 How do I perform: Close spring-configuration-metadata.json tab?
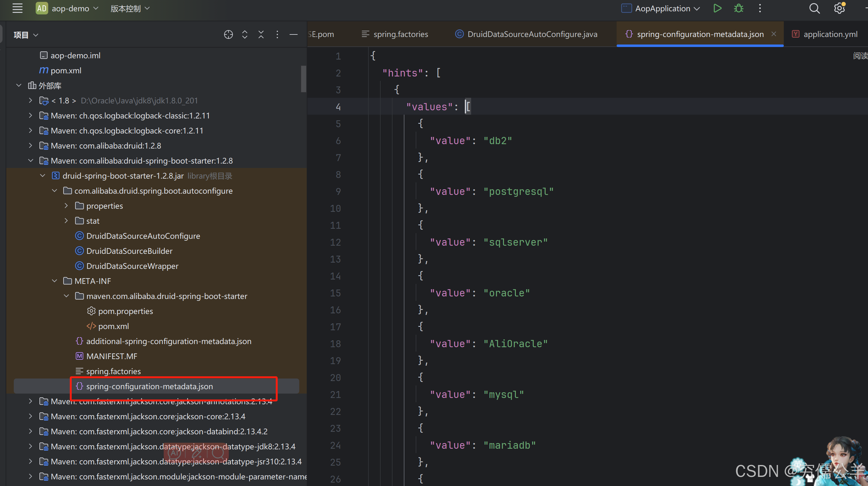tap(774, 34)
